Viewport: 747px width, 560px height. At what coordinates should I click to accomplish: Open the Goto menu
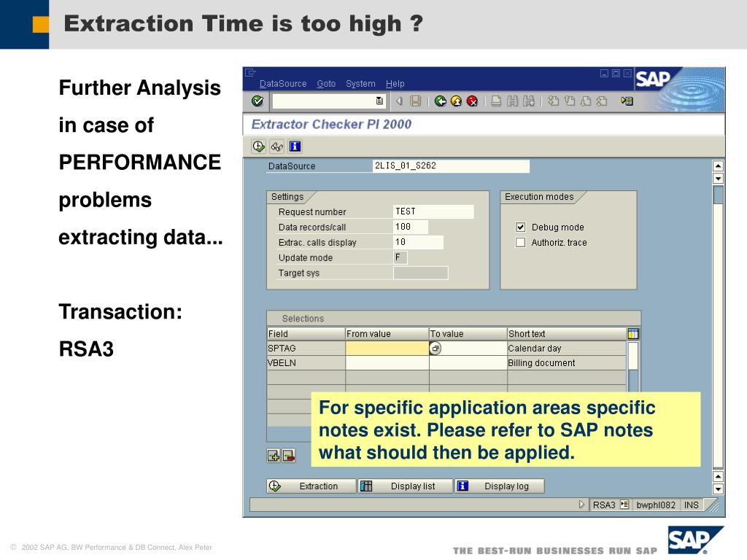(x=326, y=84)
